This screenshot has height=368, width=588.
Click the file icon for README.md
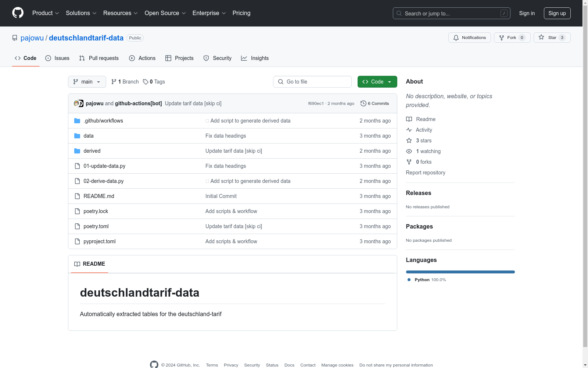[77, 196]
